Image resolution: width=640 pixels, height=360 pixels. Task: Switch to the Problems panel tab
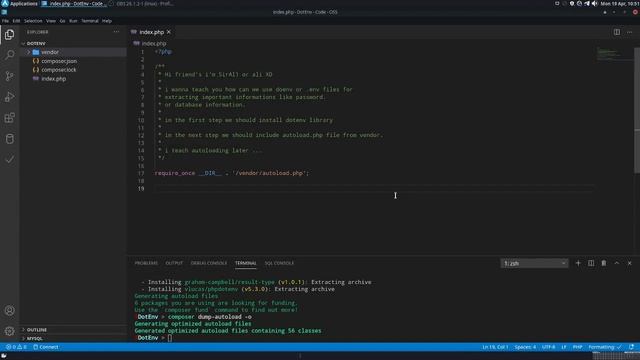pyautogui.click(x=146, y=263)
